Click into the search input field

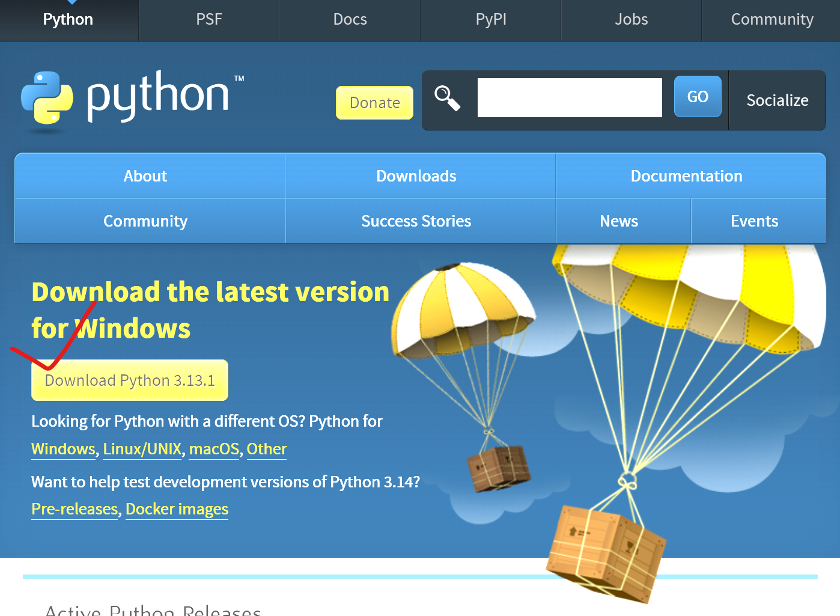click(x=570, y=98)
